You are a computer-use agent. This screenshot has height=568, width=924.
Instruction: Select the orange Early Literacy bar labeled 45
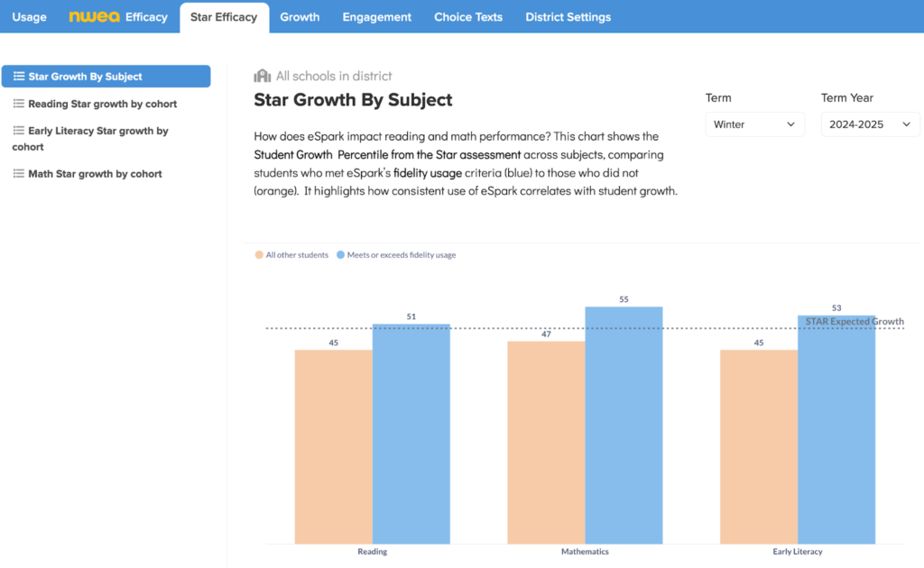(x=759, y=447)
